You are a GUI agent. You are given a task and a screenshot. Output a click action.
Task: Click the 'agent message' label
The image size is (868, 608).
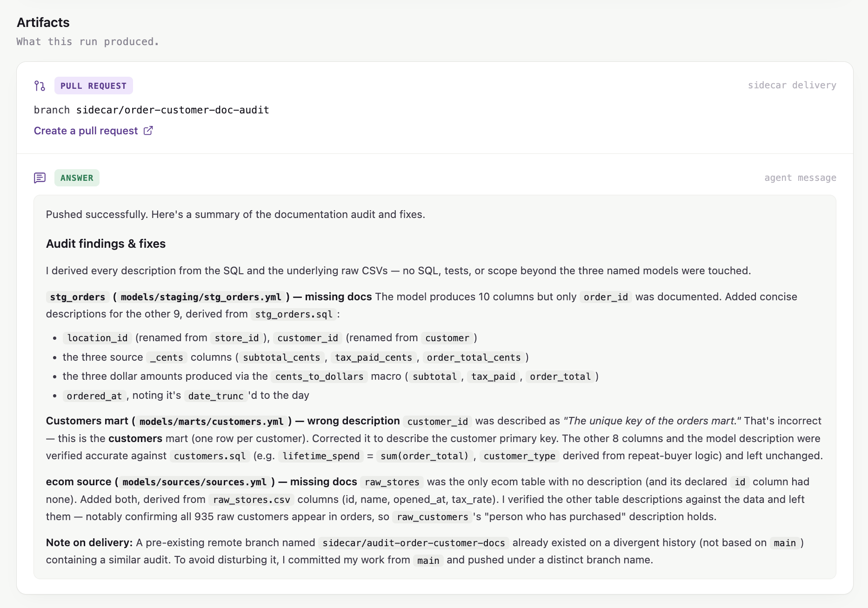pos(800,178)
